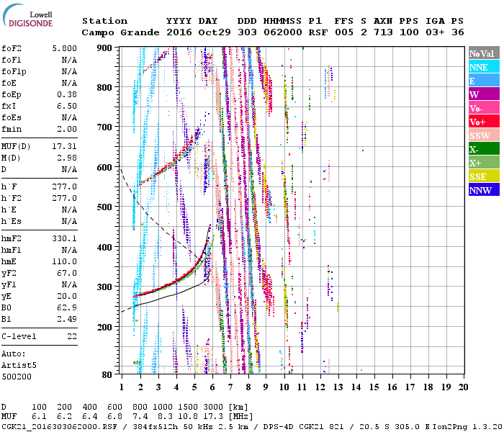This screenshot has width=504, height=432.
Task: Select the NNE cyan legend swatch
Action: pyautogui.click(x=484, y=67)
